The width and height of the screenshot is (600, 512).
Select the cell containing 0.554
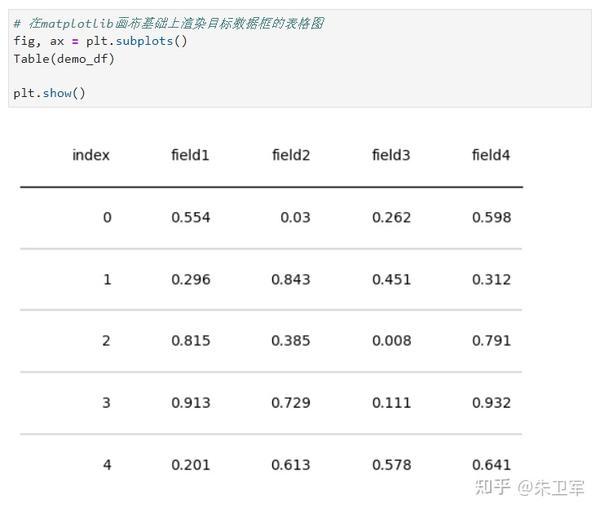191,217
